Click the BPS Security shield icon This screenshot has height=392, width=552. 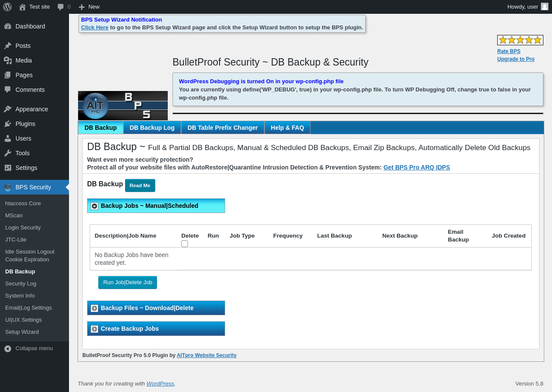(8, 187)
